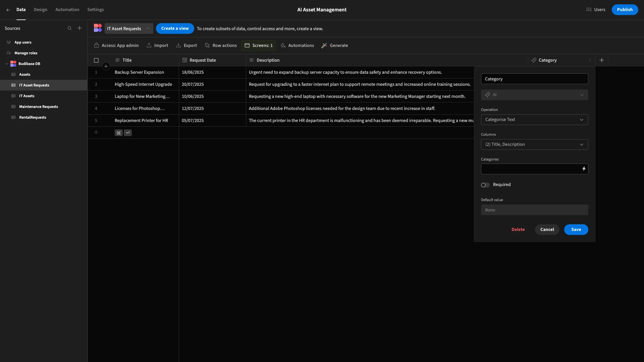The width and height of the screenshot is (644, 362).
Task: Open the Columns Title, Description dropdown
Action: tap(534, 144)
